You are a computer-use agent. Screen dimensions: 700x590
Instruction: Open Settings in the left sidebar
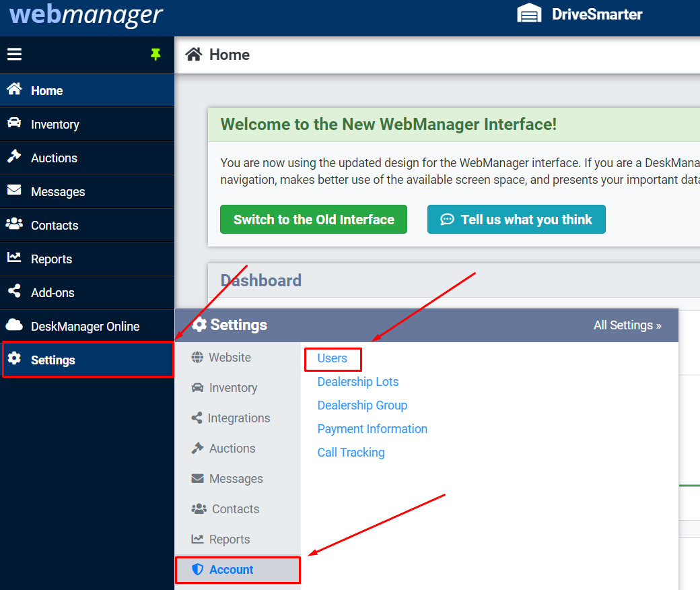point(53,360)
